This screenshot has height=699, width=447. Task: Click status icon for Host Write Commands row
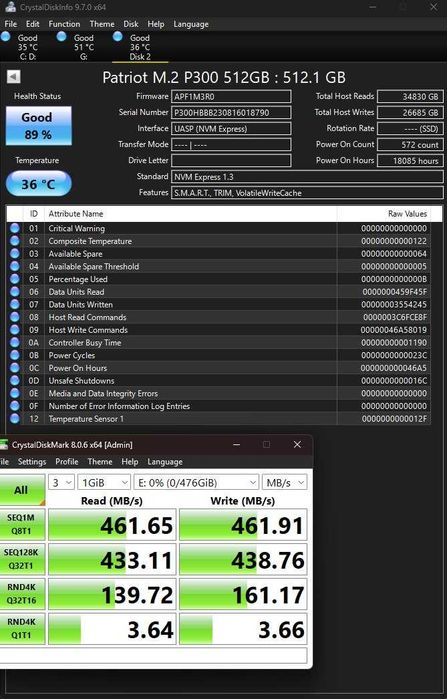[x=15, y=330]
